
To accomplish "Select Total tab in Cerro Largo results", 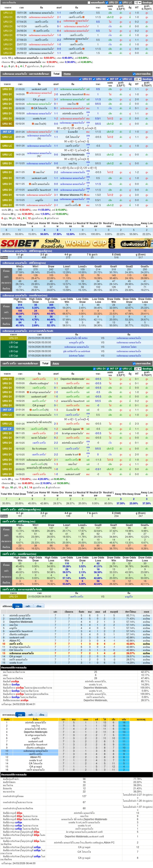I will [45, 363].
